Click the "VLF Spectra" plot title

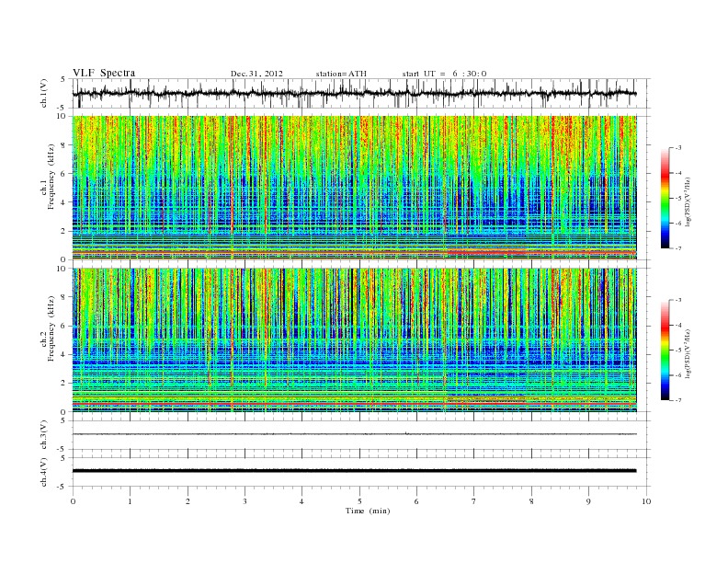tap(104, 73)
